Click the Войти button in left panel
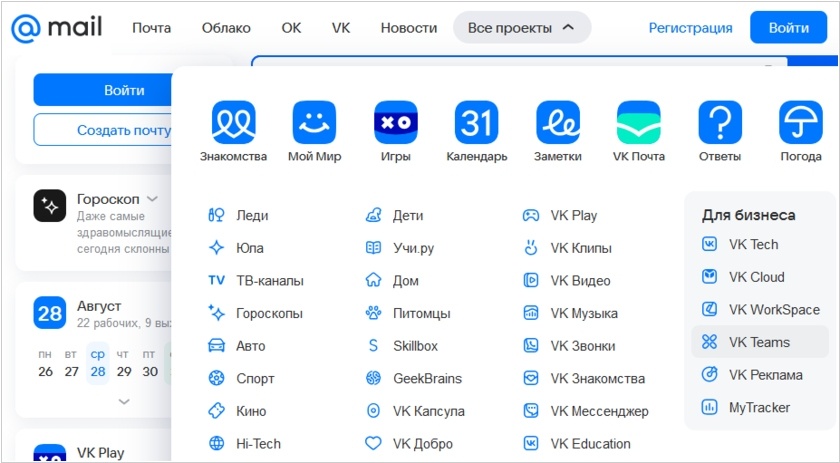Image resolution: width=840 pixels, height=463 pixels. (104, 90)
